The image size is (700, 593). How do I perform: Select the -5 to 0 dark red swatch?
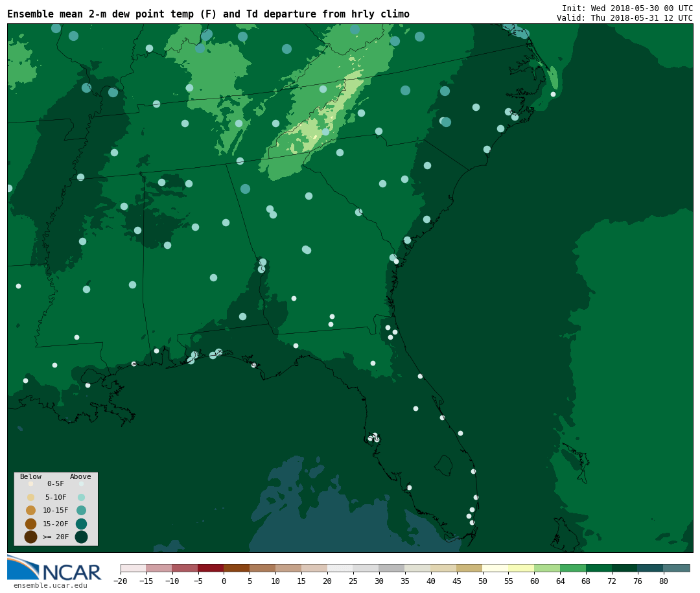(x=211, y=568)
